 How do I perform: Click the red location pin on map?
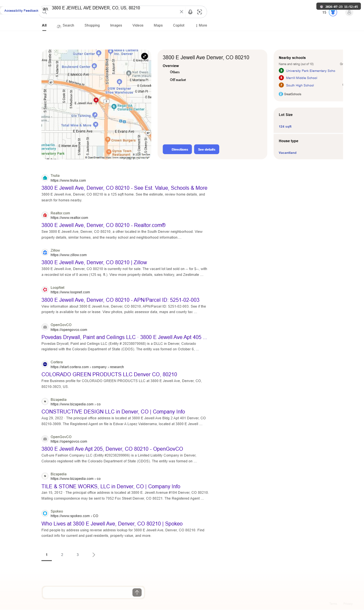click(x=96, y=100)
